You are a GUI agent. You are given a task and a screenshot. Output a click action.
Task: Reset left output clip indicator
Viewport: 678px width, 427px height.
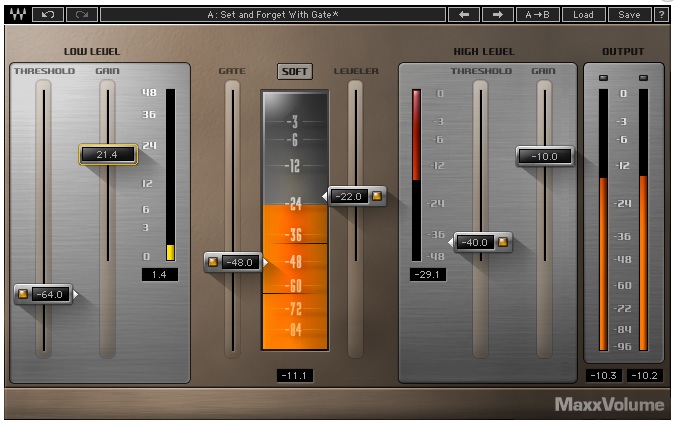pos(603,78)
